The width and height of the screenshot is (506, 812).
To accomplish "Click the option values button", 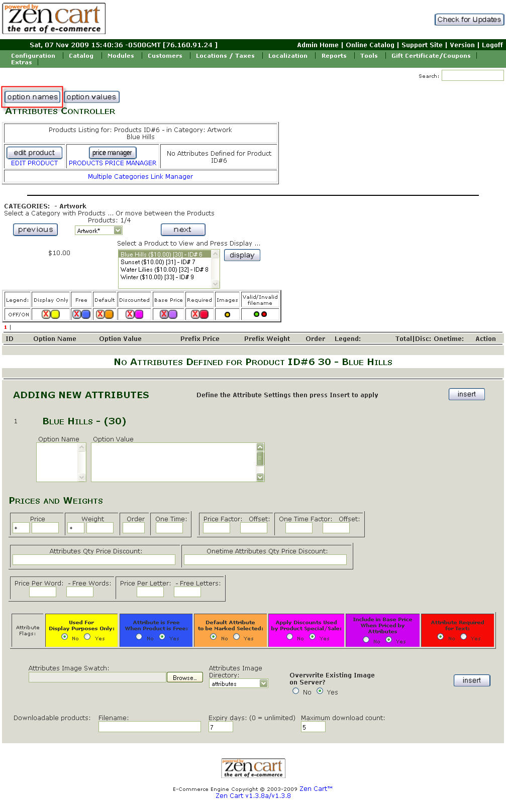I will tap(91, 97).
